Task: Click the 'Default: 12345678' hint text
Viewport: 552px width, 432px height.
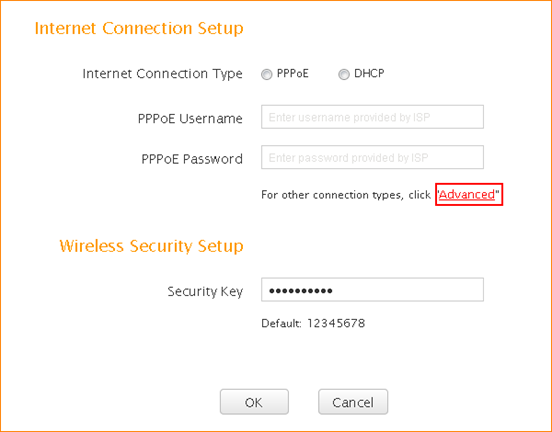Action: click(x=313, y=323)
